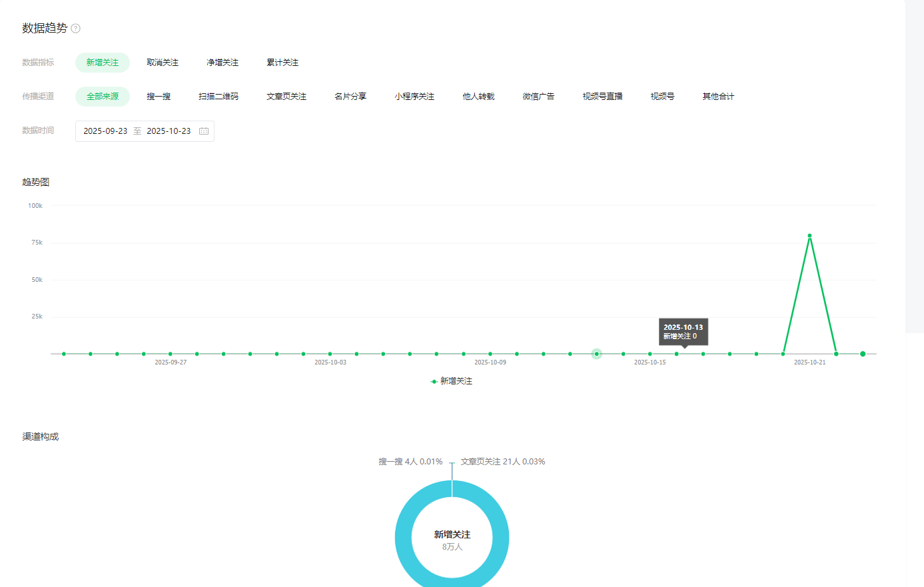Switch metric to 净增关注

223,63
